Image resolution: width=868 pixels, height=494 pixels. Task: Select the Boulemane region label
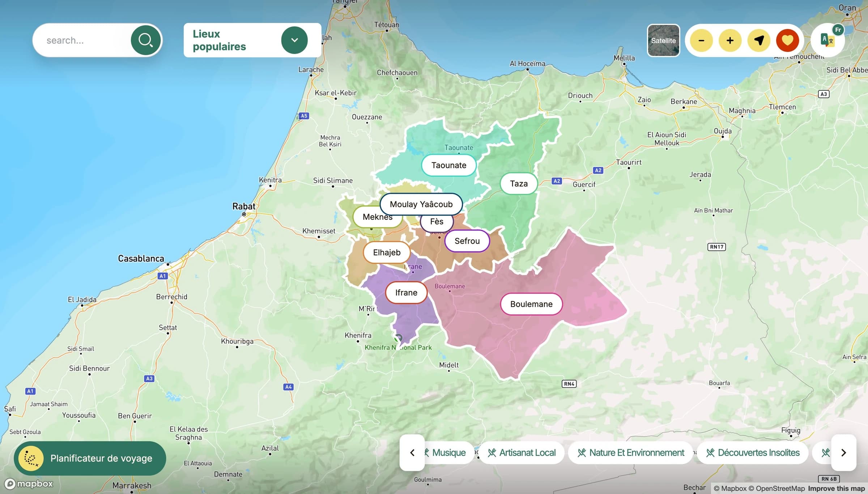point(531,304)
